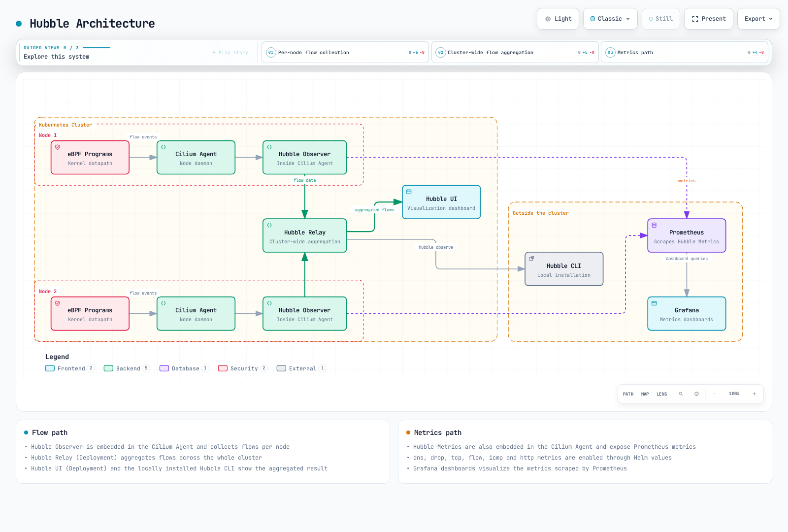Zoom out with the minus icon
This screenshot has width=788, height=532.
[714, 394]
